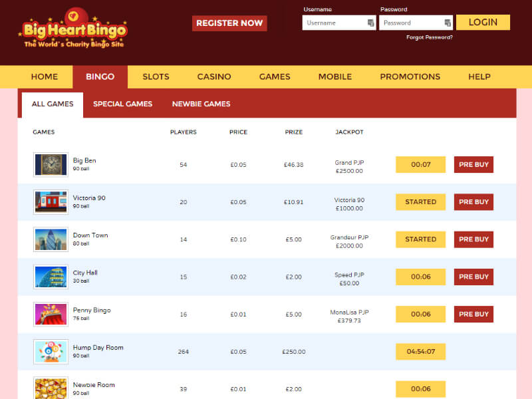Screen dimensions: 532x399
Task: Click the MonaLisa PJP £379.73 jackpot
Action: tap(350, 317)
